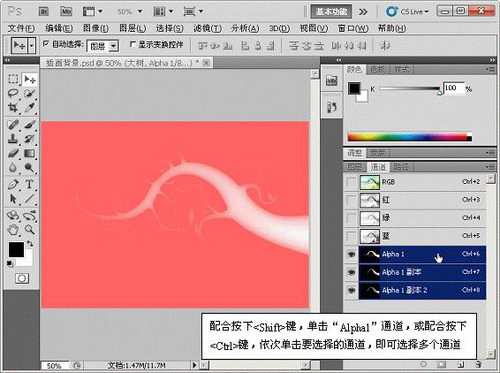The width and height of the screenshot is (500, 373).
Task: Switch to 路径 (Paths) tab
Action: point(401,167)
